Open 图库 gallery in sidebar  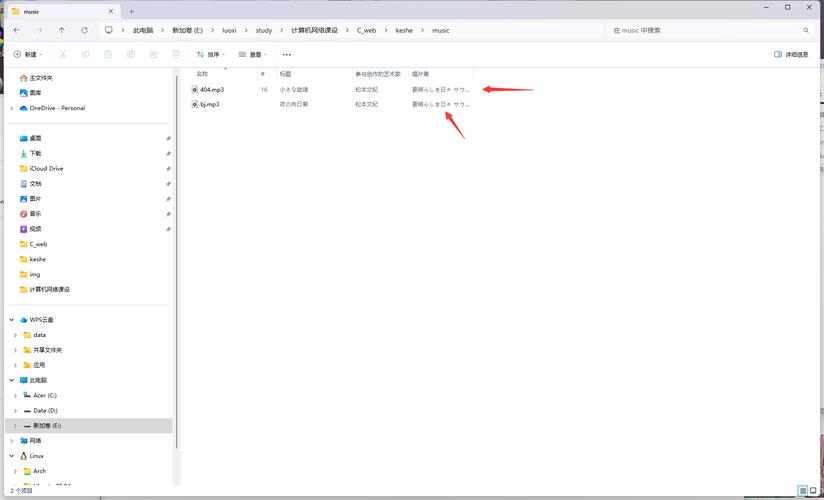pyautogui.click(x=30, y=93)
